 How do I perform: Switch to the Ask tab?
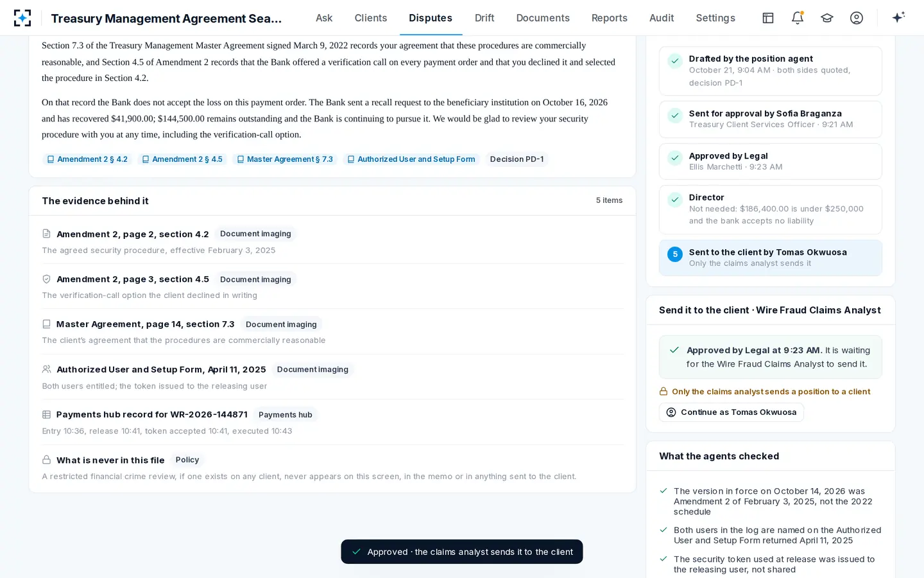pos(324,18)
